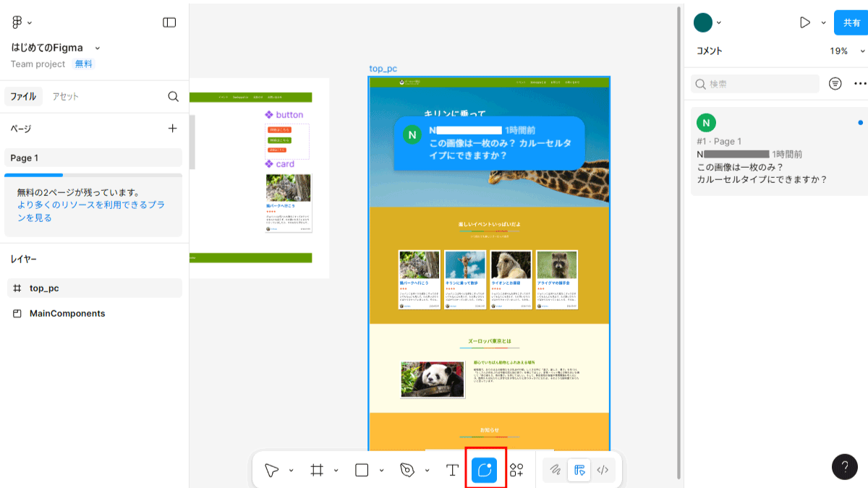The width and height of the screenshot is (868, 488).
Task: Select the top_pc layer
Action: (44, 288)
